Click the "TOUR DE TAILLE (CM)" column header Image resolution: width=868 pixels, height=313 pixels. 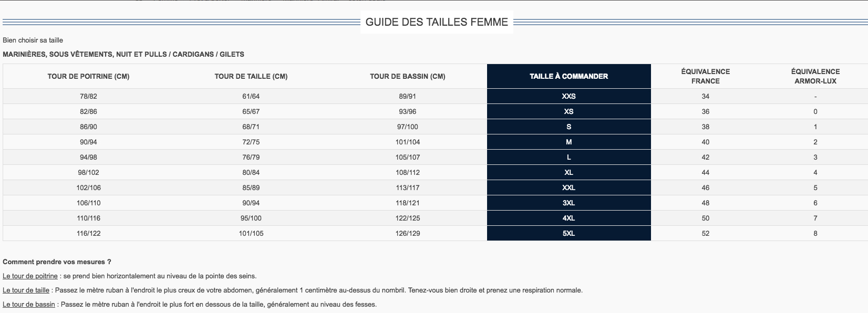[251, 76]
